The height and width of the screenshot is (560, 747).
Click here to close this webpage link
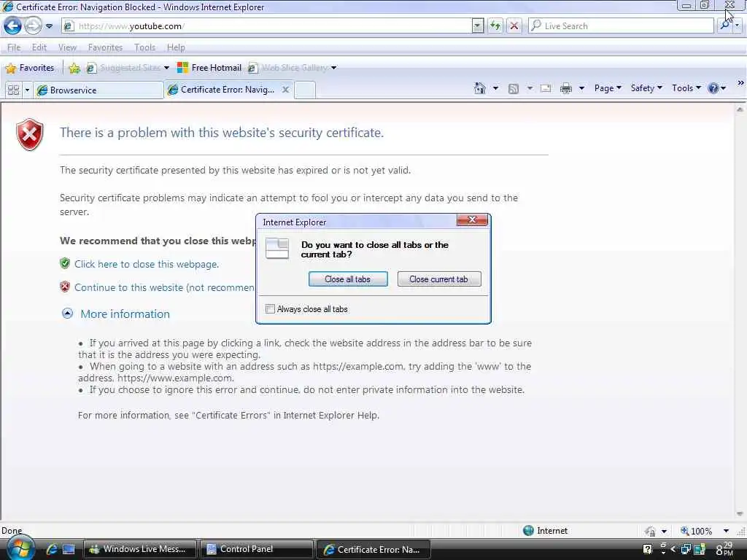(x=147, y=264)
